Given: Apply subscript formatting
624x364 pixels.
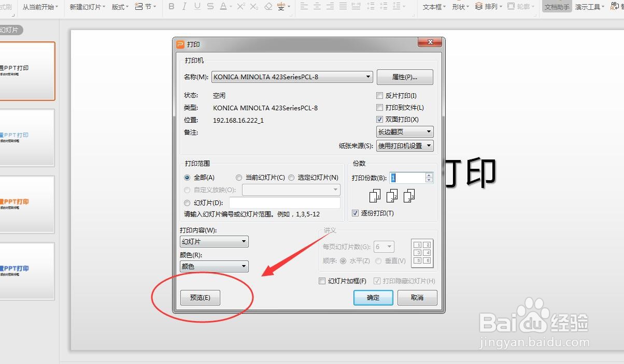Looking at the screenshot, I should [x=254, y=7].
